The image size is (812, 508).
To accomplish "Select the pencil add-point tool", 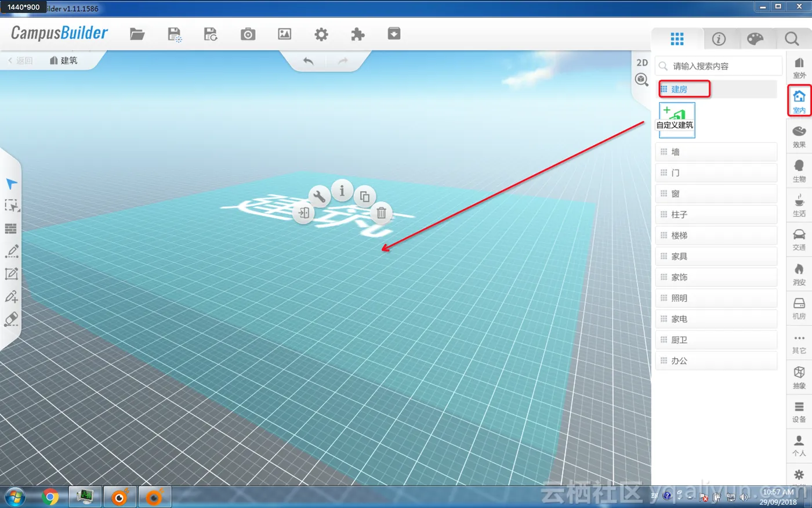I will pos(12,297).
